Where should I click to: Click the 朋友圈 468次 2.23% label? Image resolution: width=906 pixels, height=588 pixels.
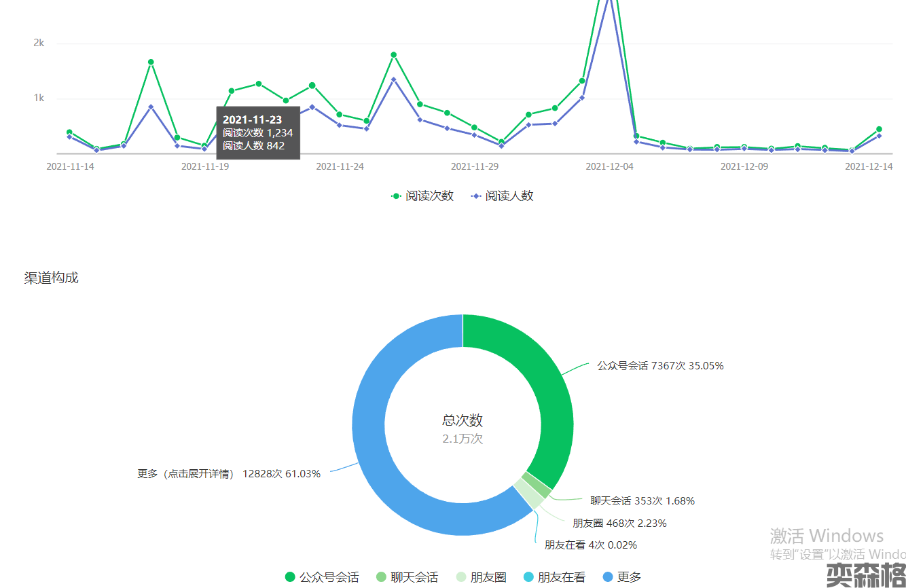[x=619, y=523]
